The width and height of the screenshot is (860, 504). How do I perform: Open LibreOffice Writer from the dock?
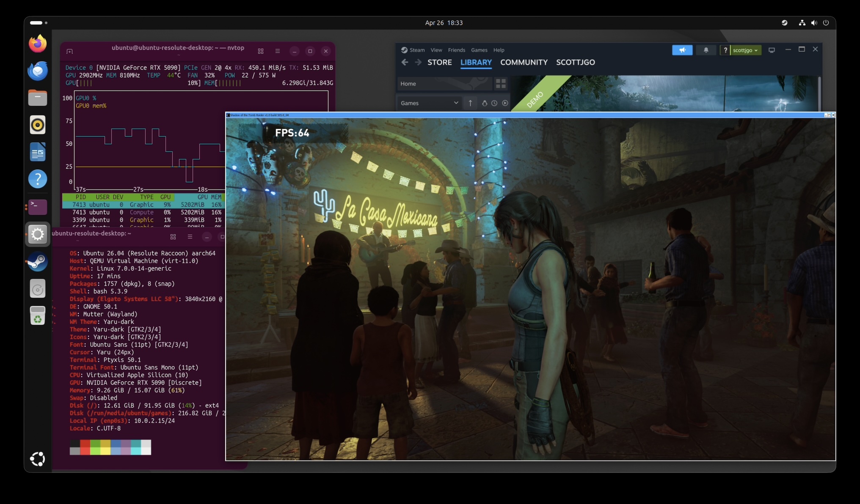coord(38,152)
